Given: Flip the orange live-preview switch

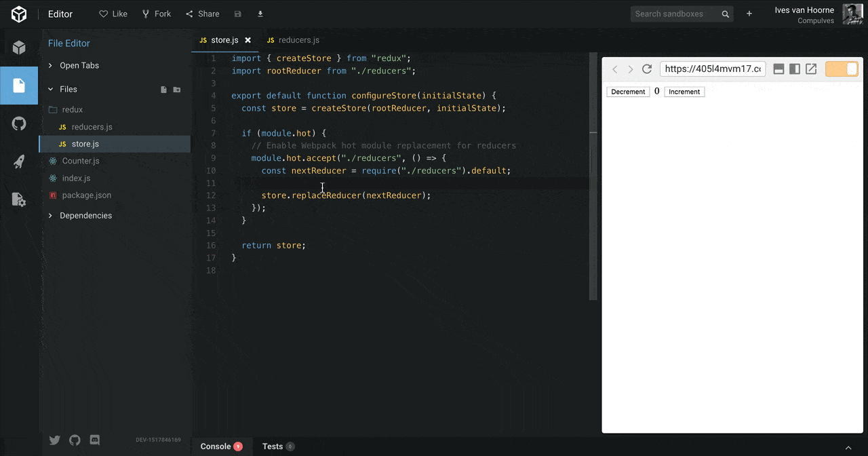Looking at the screenshot, I should point(842,69).
